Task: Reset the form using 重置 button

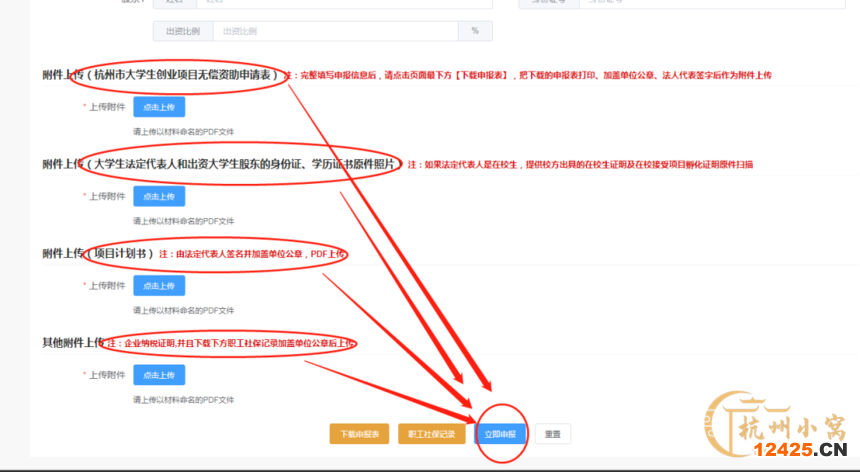Action: point(552,434)
